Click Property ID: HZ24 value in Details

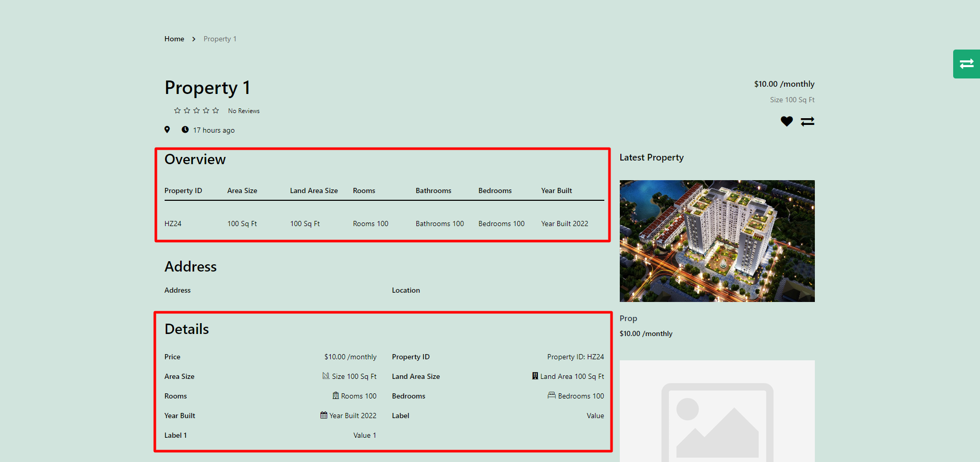pos(575,357)
